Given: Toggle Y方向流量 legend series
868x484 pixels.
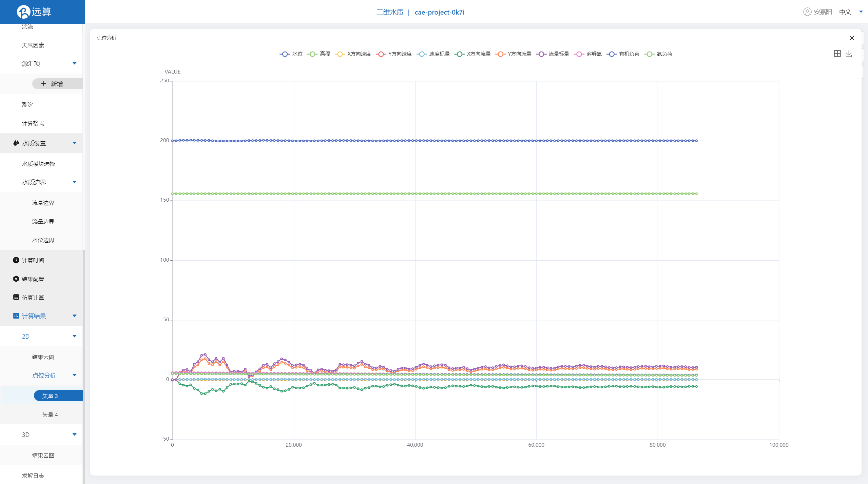Looking at the screenshot, I should [514, 54].
